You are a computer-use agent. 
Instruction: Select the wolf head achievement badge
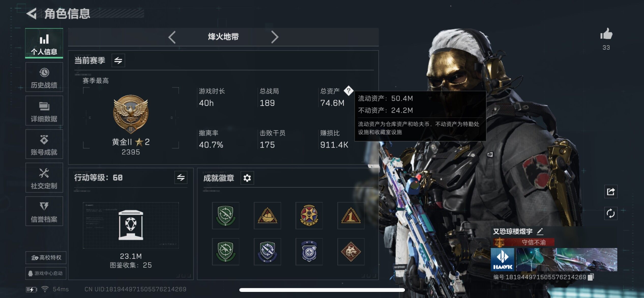pos(350,252)
